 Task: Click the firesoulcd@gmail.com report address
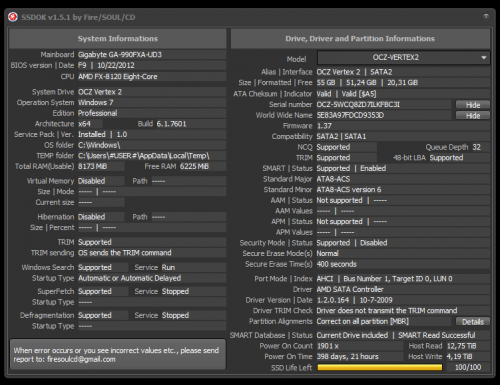coord(81,359)
